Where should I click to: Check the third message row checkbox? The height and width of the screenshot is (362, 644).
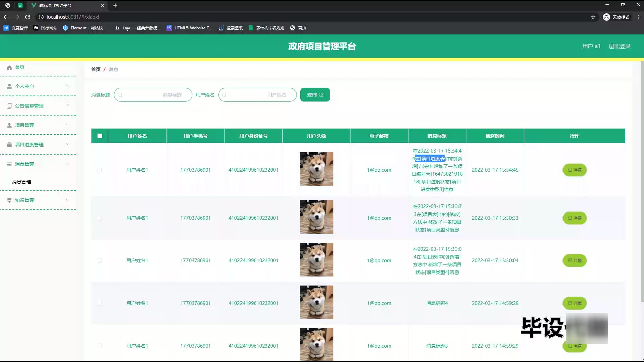[x=99, y=260]
